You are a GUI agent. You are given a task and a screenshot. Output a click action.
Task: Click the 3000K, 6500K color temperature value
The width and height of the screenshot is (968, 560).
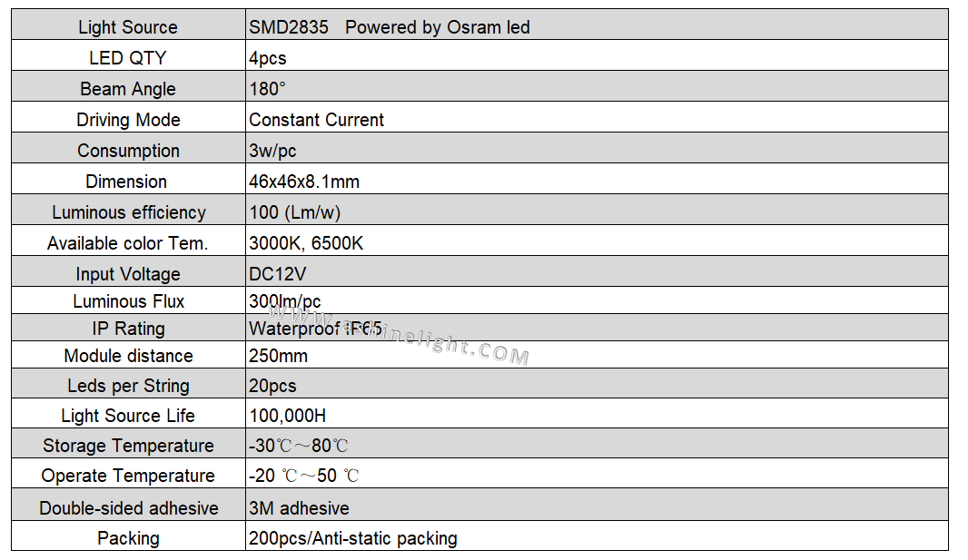[306, 243]
